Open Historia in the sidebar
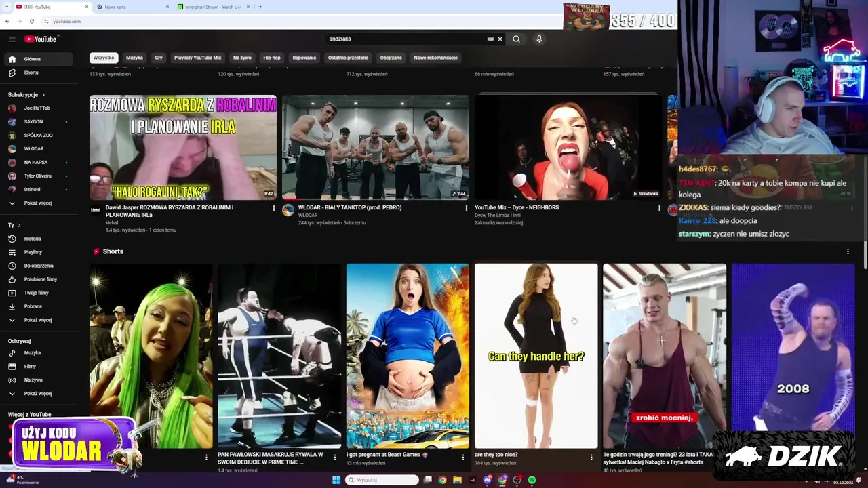The height and width of the screenshot is (488, 868). pos(37,239)
